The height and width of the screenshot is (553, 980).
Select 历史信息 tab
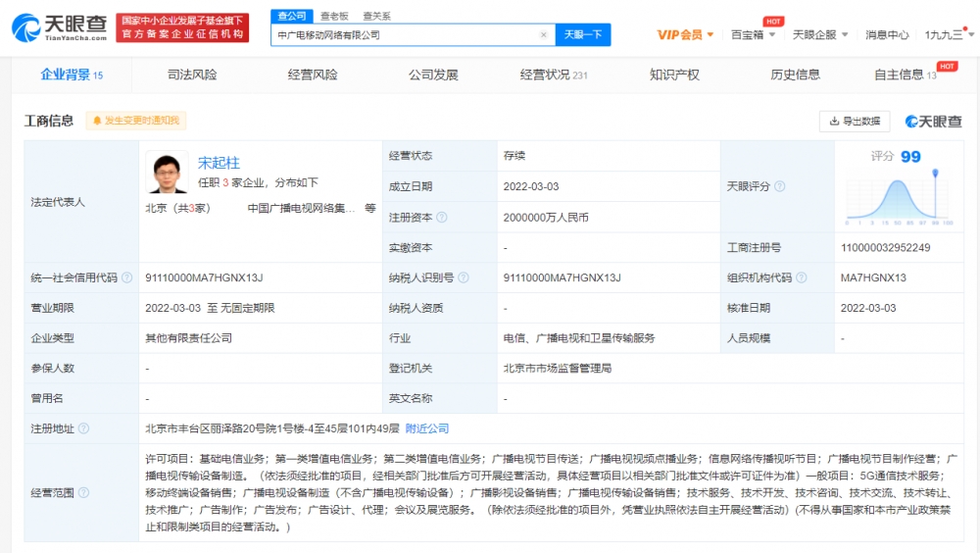[795, 75]
